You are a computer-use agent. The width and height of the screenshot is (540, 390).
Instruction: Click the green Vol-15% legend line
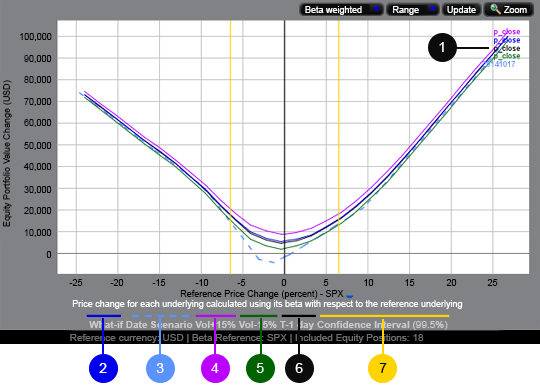(259, 316)
